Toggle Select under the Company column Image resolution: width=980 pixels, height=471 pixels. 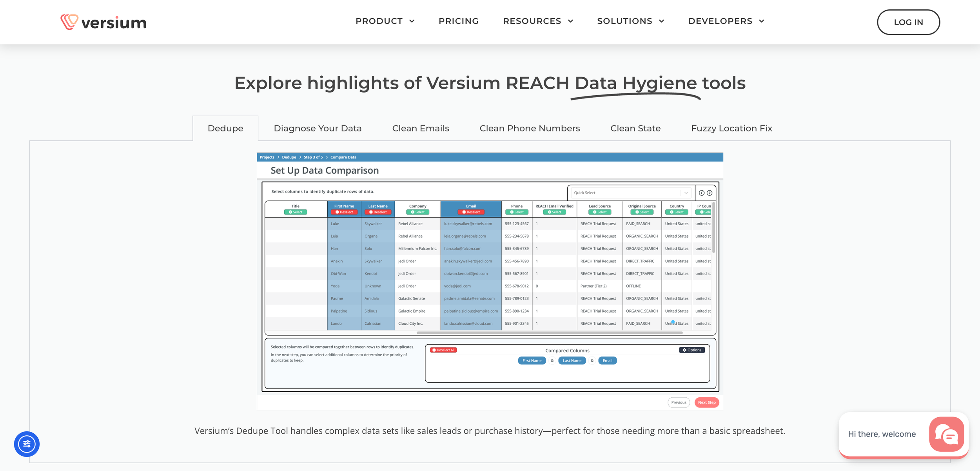point(417,212)
